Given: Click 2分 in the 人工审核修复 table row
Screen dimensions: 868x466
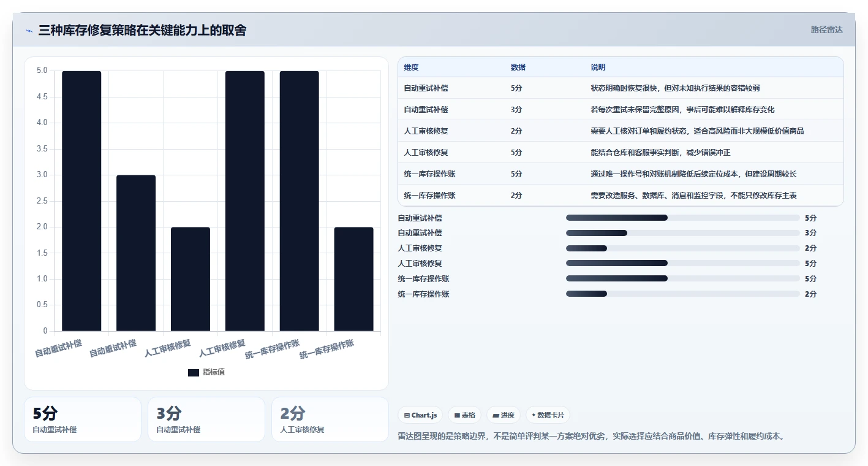Looking at the screenshot, I should pos(516,131).
